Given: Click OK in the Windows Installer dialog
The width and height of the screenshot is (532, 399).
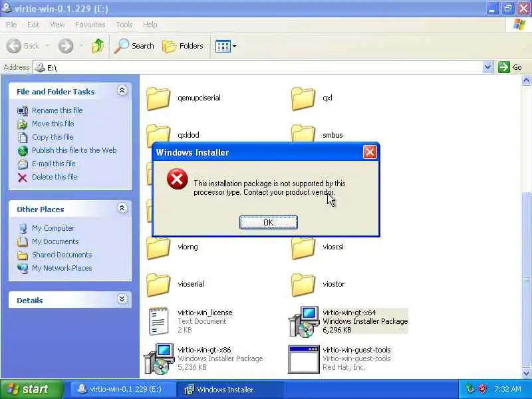Looking at the screenshot, I should coord(269,222).
